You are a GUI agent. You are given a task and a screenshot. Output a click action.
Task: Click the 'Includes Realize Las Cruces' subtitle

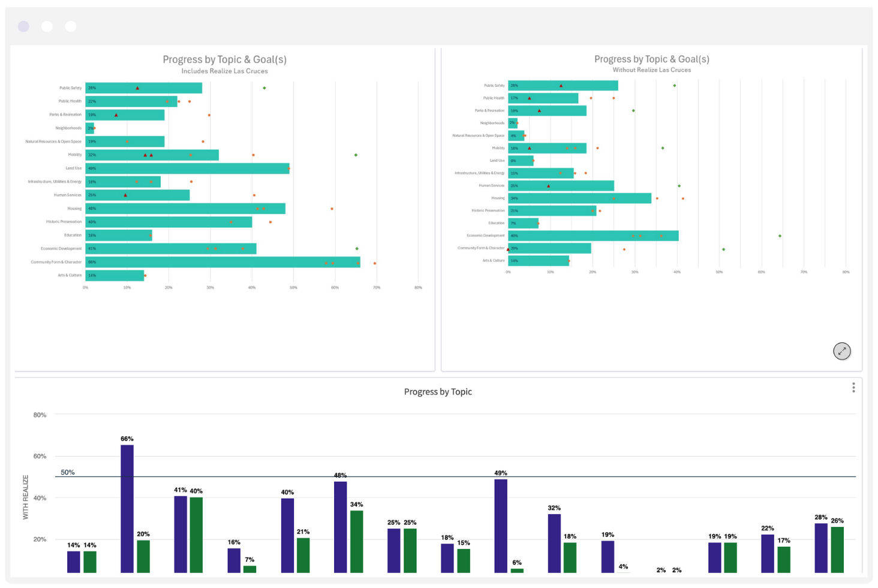225,71
